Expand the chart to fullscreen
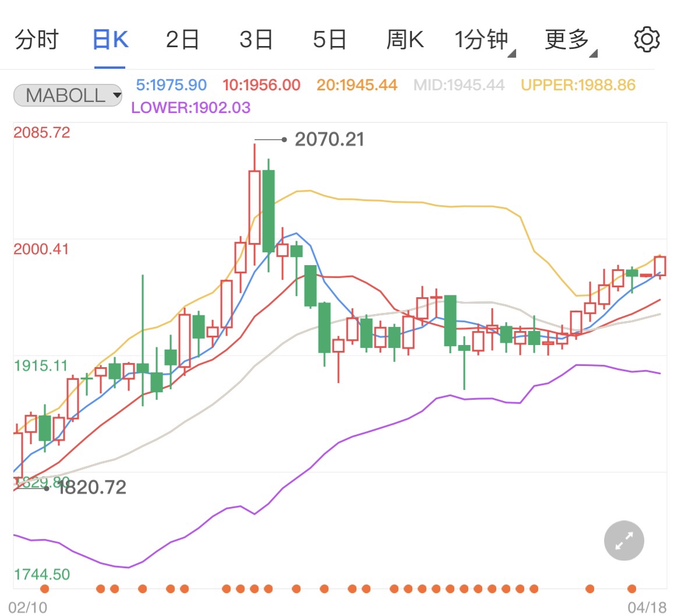The width and height of the screenshot is (681, 616). (623, 541)
